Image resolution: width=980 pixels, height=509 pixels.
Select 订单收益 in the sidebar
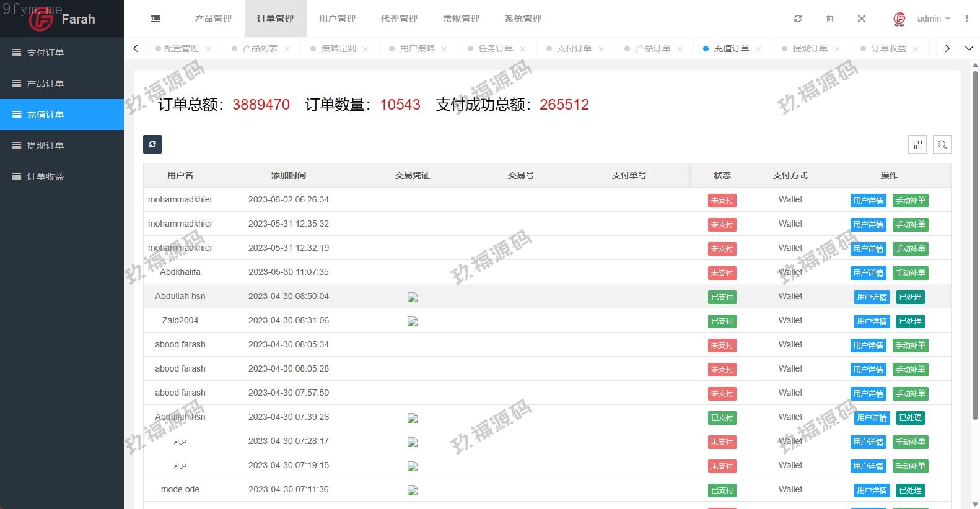(x=45, y=176)
